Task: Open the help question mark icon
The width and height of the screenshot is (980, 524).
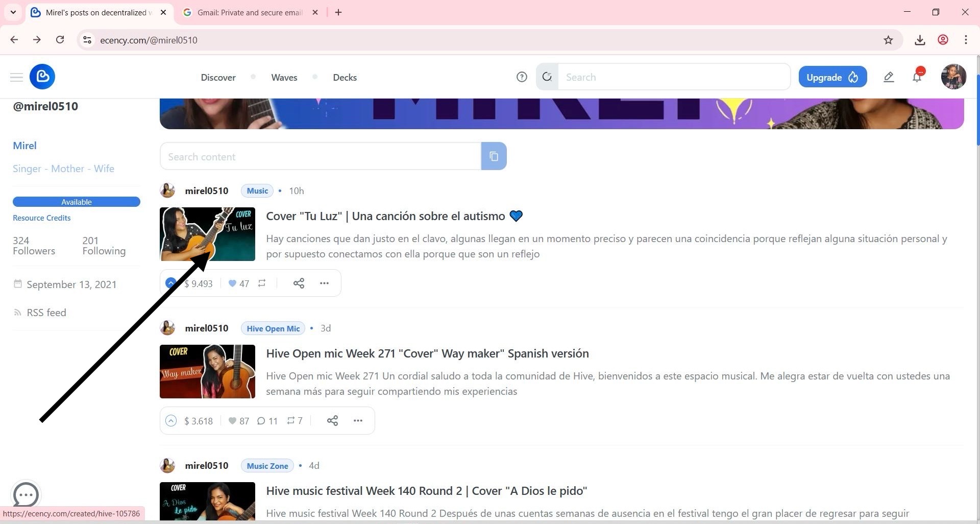Action: (x=522, y=77)
